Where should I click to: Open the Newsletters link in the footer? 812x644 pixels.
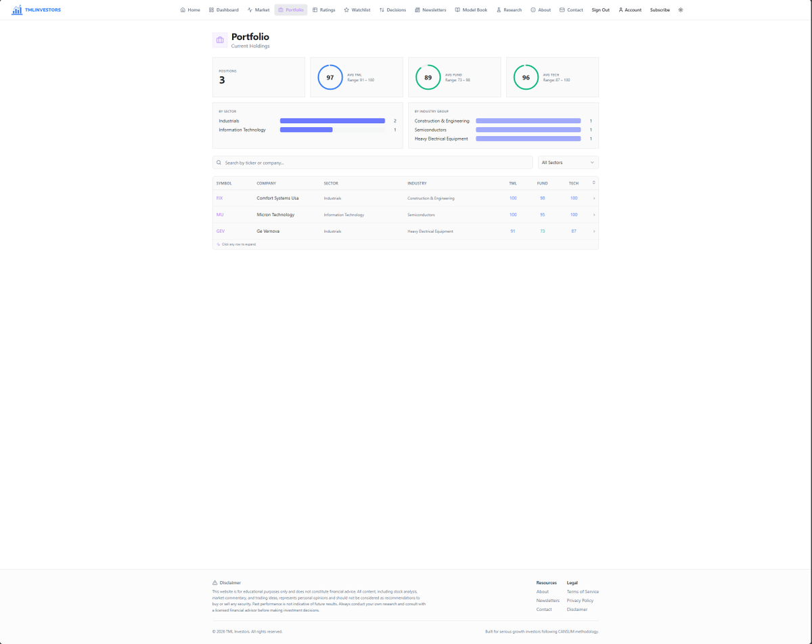click(x=548, y=601)
